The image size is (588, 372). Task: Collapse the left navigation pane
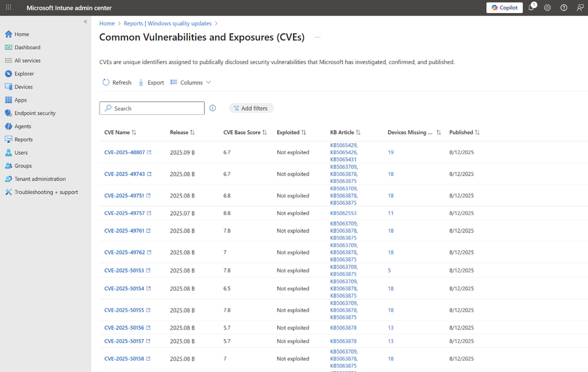point(85,21)
